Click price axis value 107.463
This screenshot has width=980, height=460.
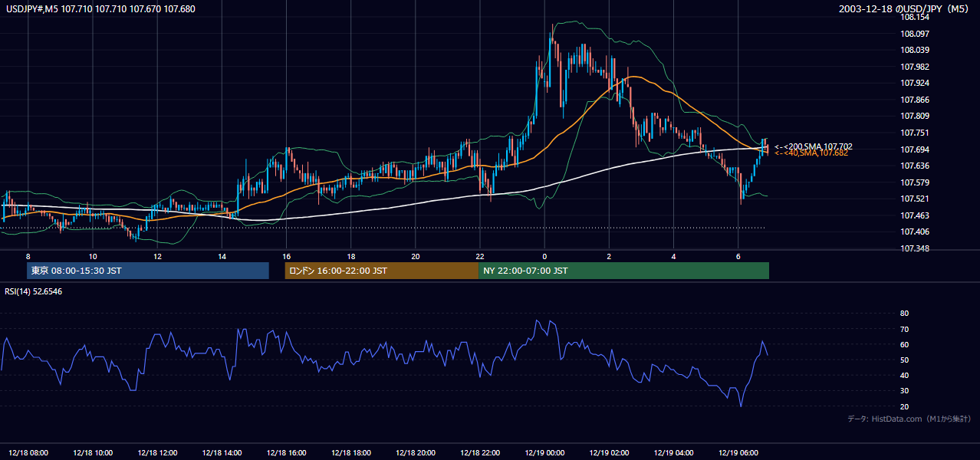(915, 215)
